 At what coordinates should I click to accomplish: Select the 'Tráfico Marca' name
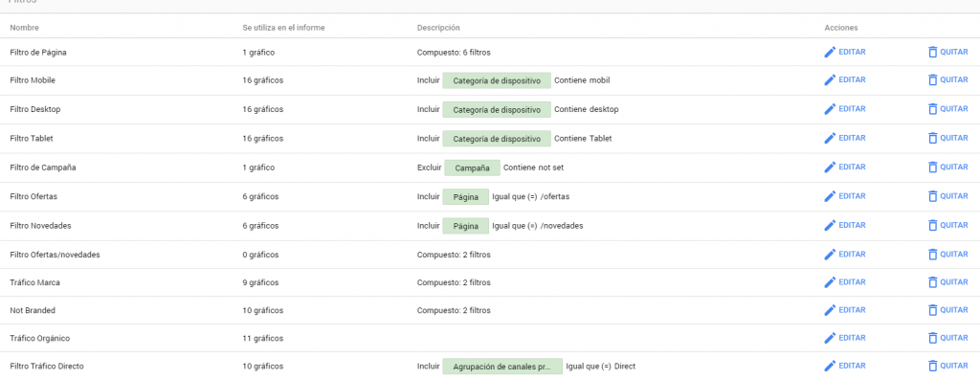(x=35, y=282)
